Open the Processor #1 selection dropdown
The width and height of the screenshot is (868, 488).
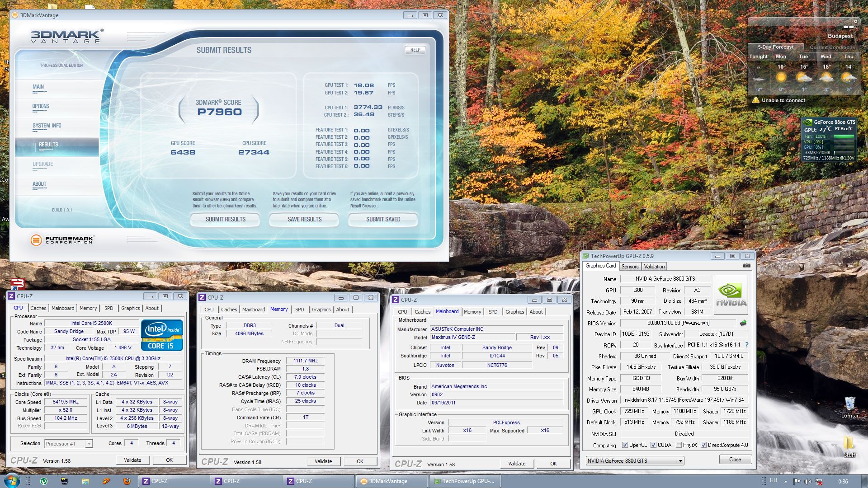click(x=69, y=444)
